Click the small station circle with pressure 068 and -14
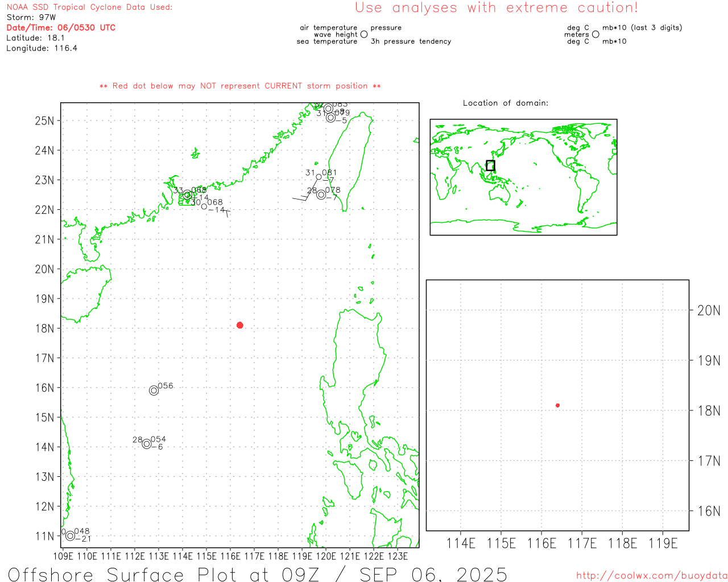This screenshot has height=582, width=728. click(204, 206)
